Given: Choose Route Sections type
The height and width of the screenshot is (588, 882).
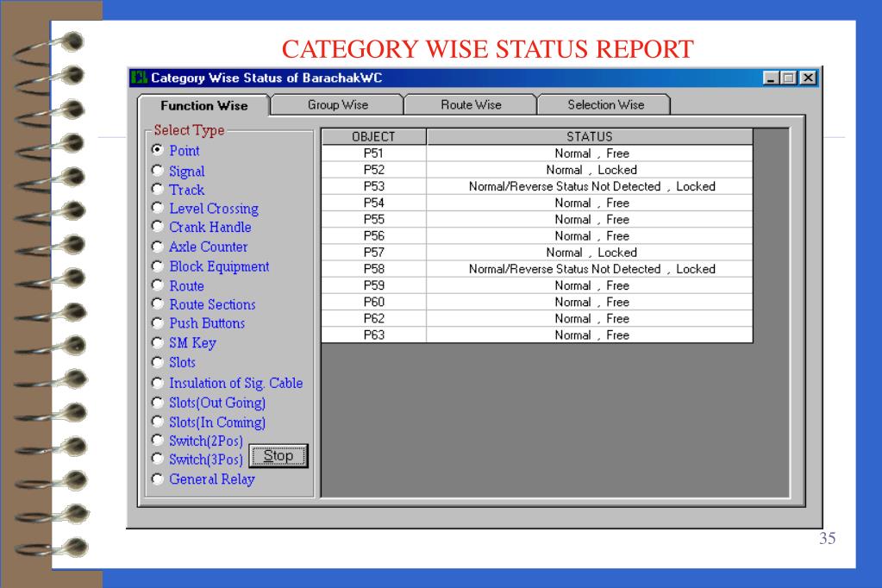Looking at the screenshot, I should click(x=158, y=303).
